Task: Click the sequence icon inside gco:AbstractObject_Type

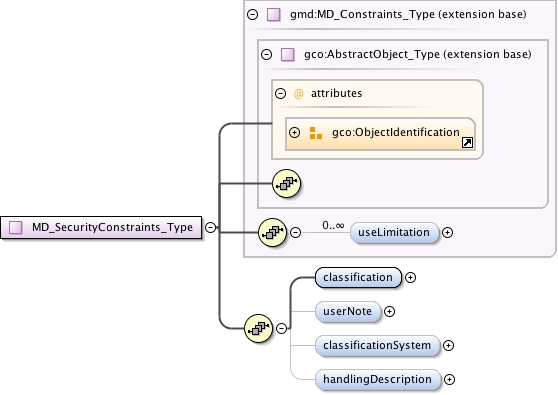Action: [286, 184]
